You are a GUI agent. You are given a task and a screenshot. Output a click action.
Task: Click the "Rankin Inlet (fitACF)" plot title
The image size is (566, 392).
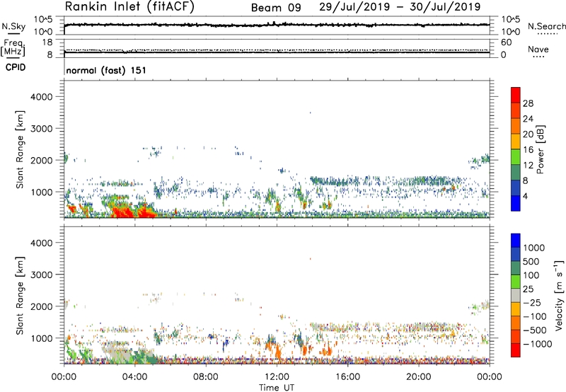[x=129, y=6]
